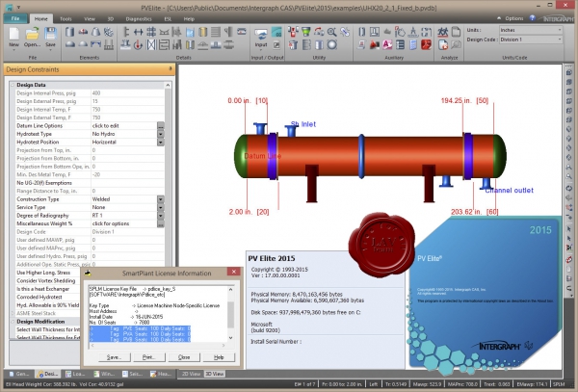Collapse the Design Modification section
578x392 pixels.
13,322
